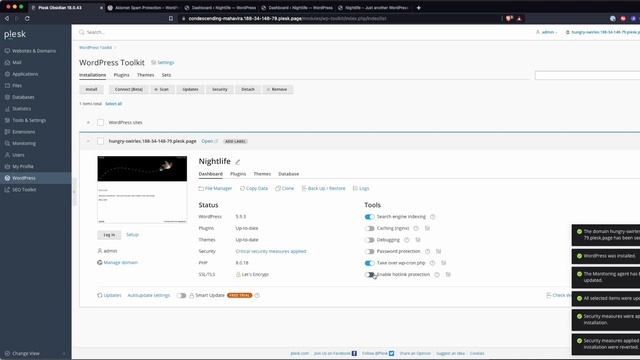Click Log in button under thumbnail

click(x=109, y=235)
